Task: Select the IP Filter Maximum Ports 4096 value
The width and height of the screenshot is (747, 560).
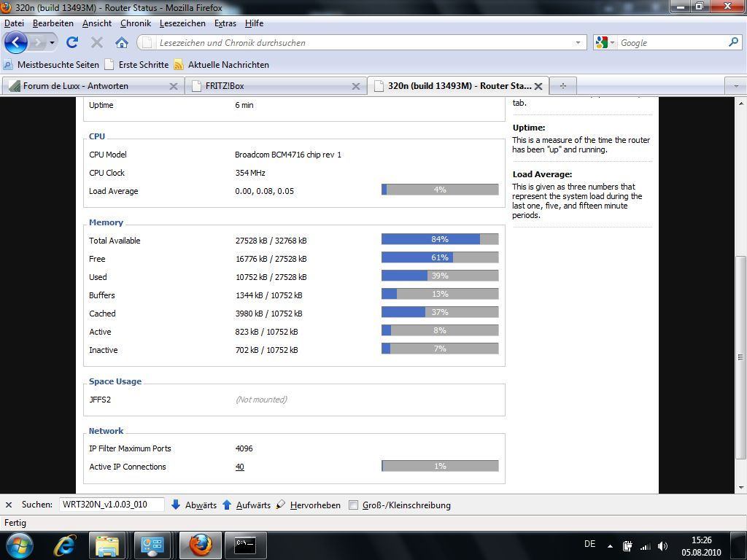Action: click(244, 448)
